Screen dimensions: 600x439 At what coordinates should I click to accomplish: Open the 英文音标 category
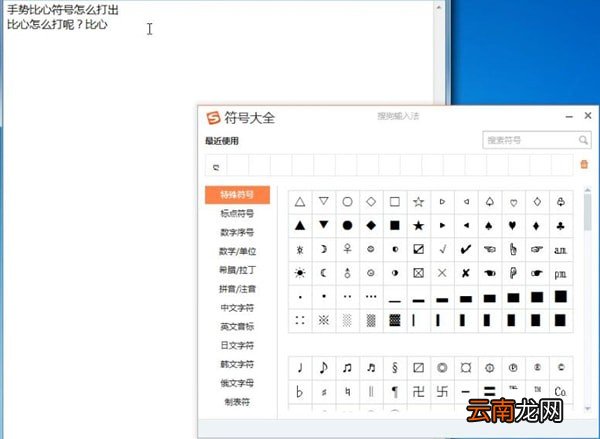(237, 326)
